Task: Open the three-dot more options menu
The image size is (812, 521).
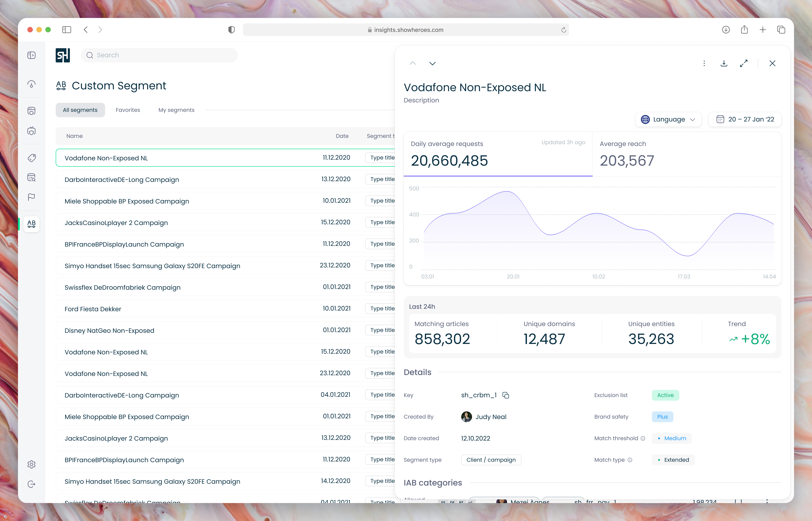Action: 704,63
